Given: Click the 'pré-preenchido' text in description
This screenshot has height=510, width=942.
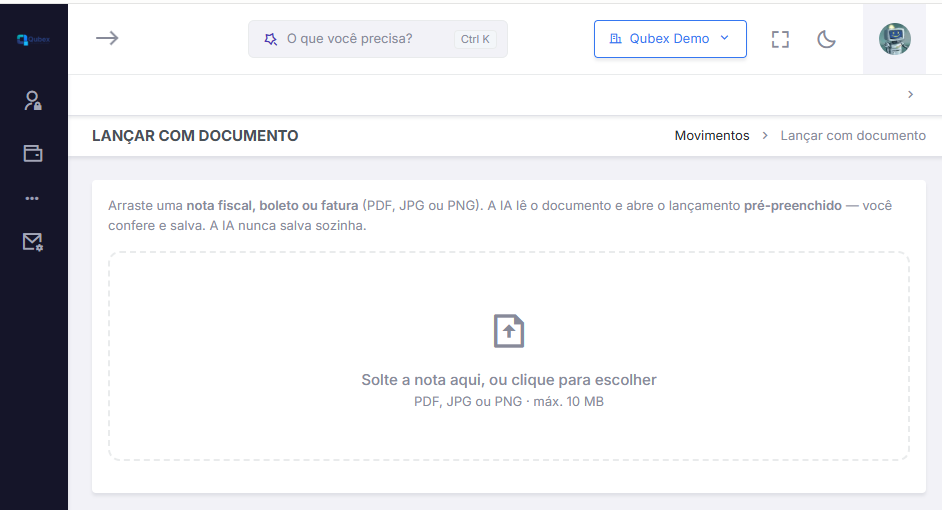Looking at the screenshot, I should [792, 205].
